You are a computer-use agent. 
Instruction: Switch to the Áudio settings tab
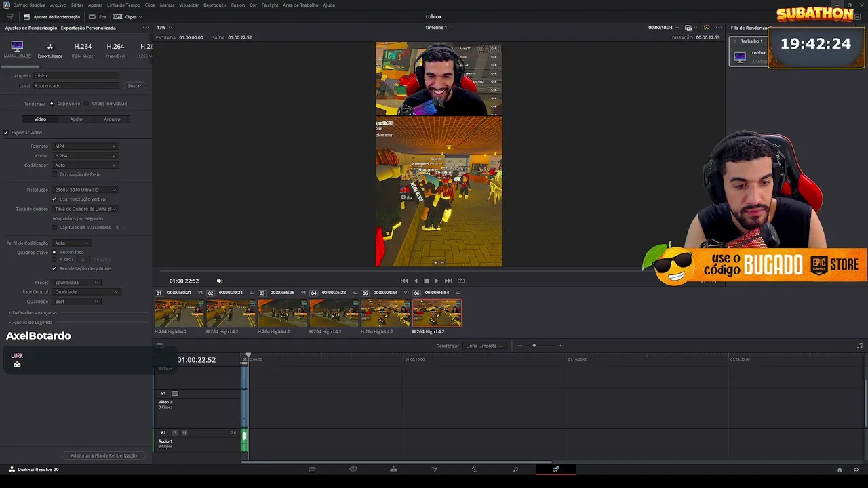click(76, 119)
